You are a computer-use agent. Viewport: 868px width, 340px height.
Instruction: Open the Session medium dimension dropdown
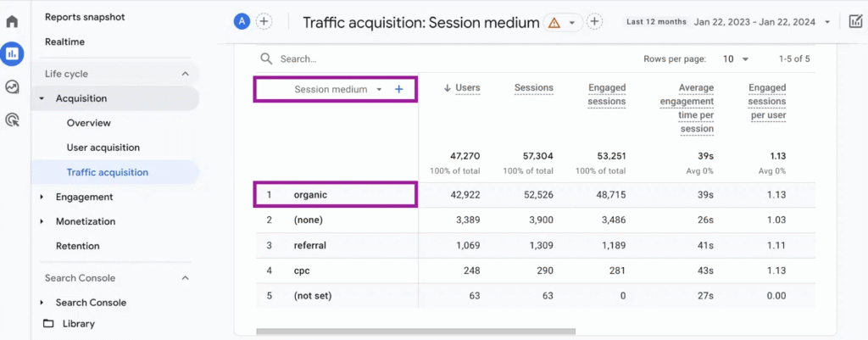click(379, 89)
